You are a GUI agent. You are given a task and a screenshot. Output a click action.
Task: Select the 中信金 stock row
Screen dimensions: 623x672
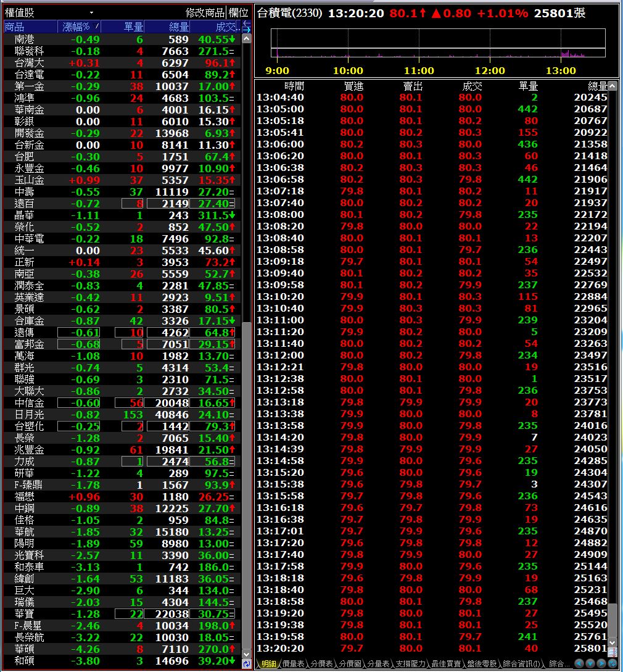(x=122, y=403)
